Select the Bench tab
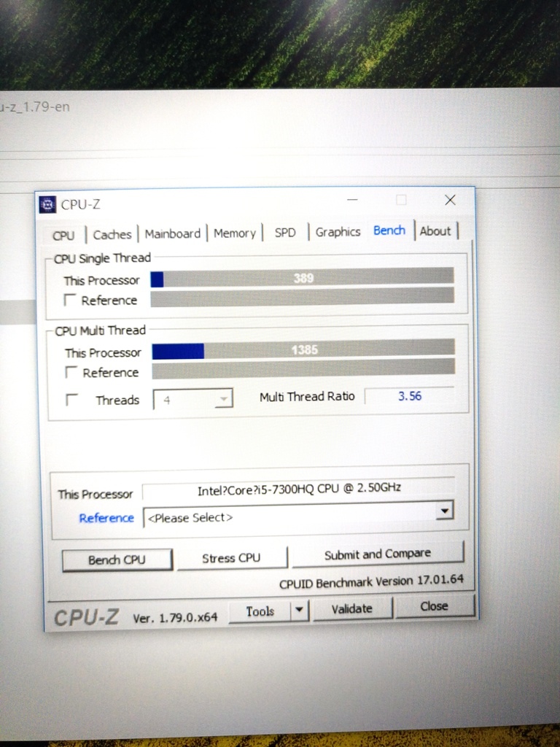This screenshot has width=560, height=747. click(389, 231)
